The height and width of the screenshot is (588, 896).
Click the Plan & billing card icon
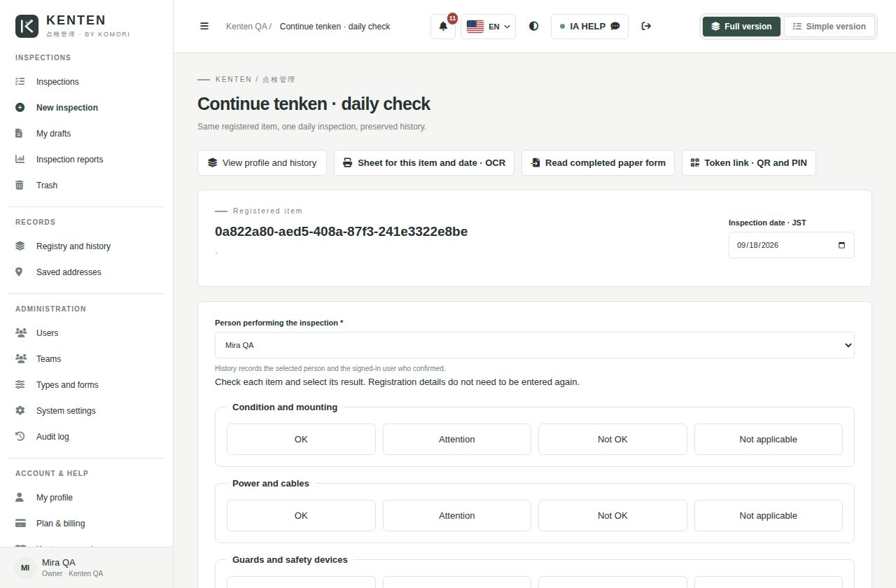click(x=20, y=524)
